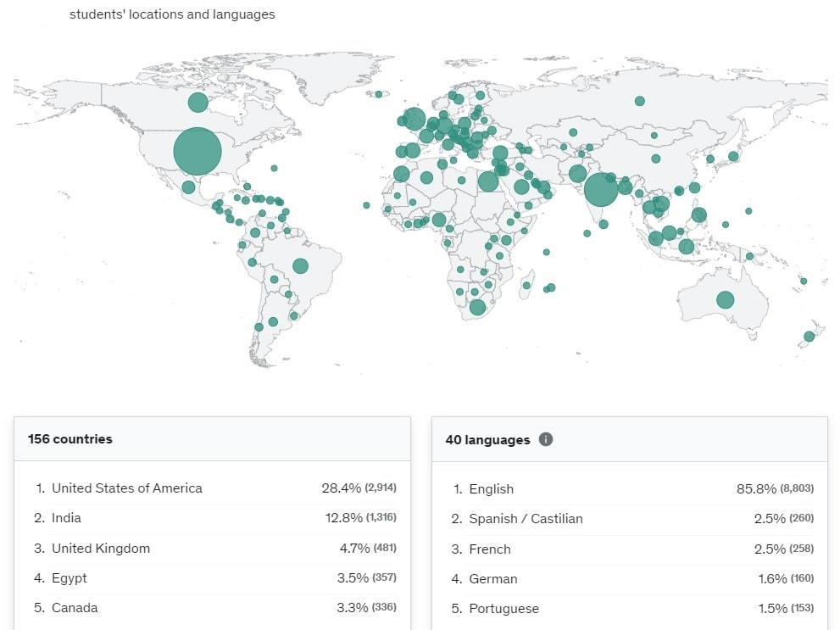The image size is (840, 630).
Task: Choose French in the languages list
Action: coord(490,549)
